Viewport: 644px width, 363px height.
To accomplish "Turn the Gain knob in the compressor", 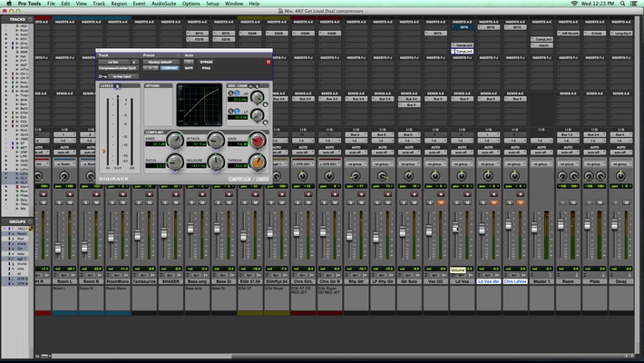I will click(x=257, y=141).
